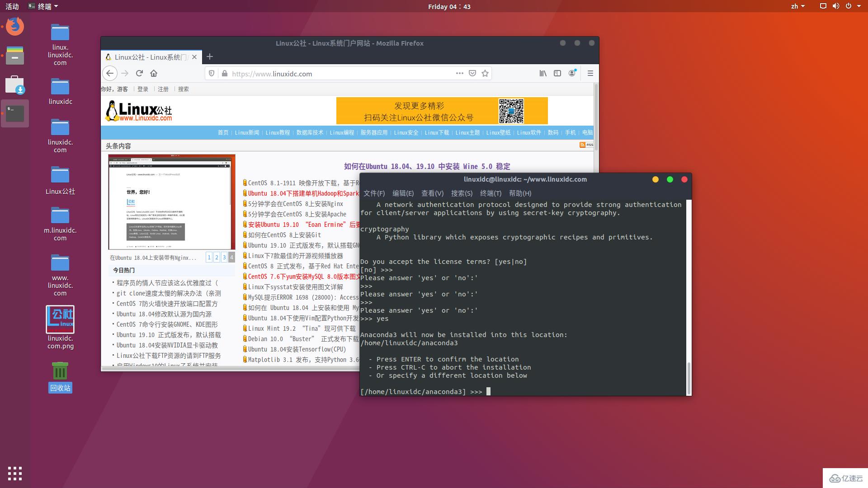868x488 pixels.
Task: Open clock calendar Friday 04:43
Action: [x=449, y=6]
